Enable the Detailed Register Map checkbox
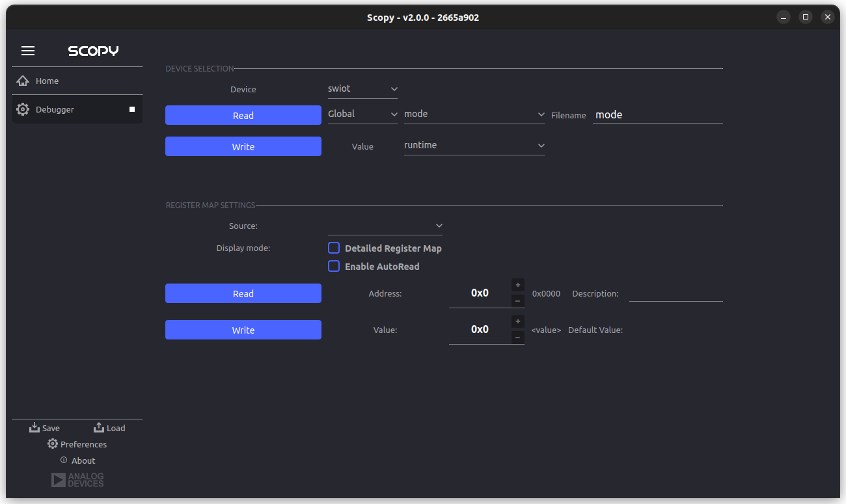The image size is (846, 504). [334, 248]
